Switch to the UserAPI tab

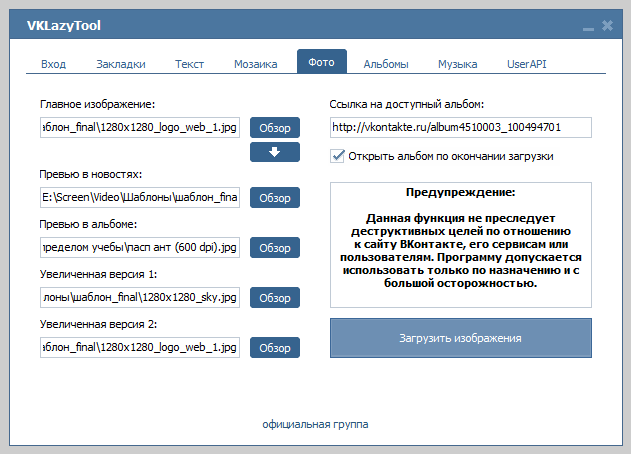tap(526, 64)
